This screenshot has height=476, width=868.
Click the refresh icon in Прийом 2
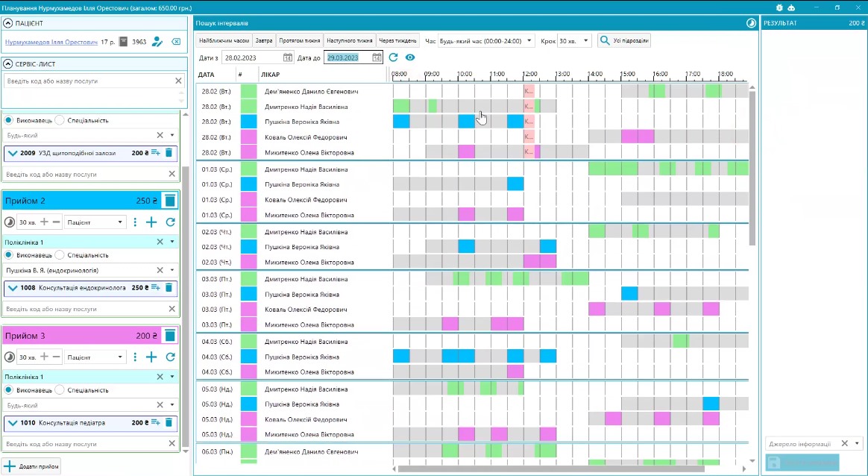tap(170, 222)
